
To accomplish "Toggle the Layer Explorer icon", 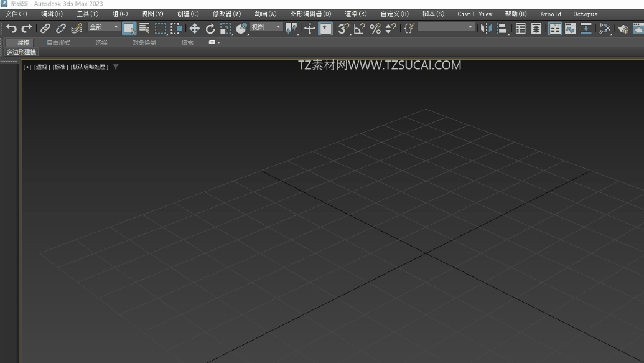I will click(x=536, y=29).
